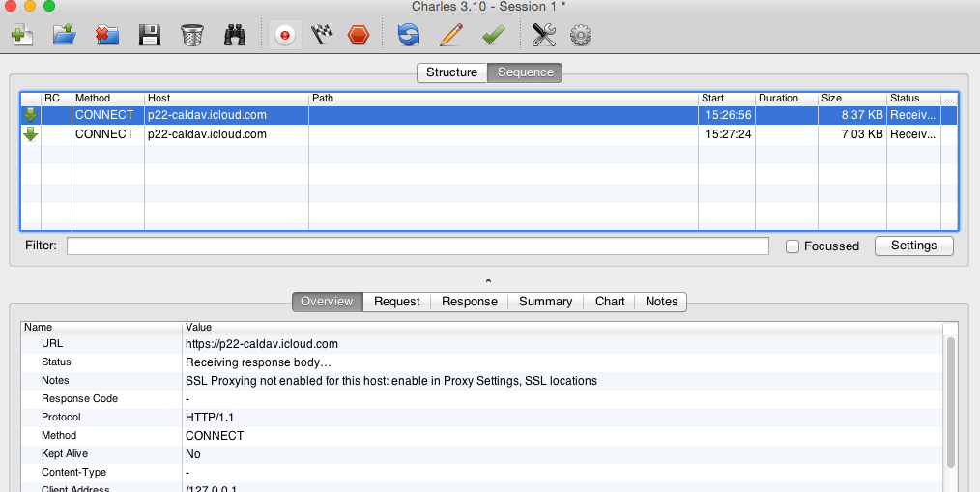
Task: Open Settings gear icon in toolbar
Action: coord(581,35)
